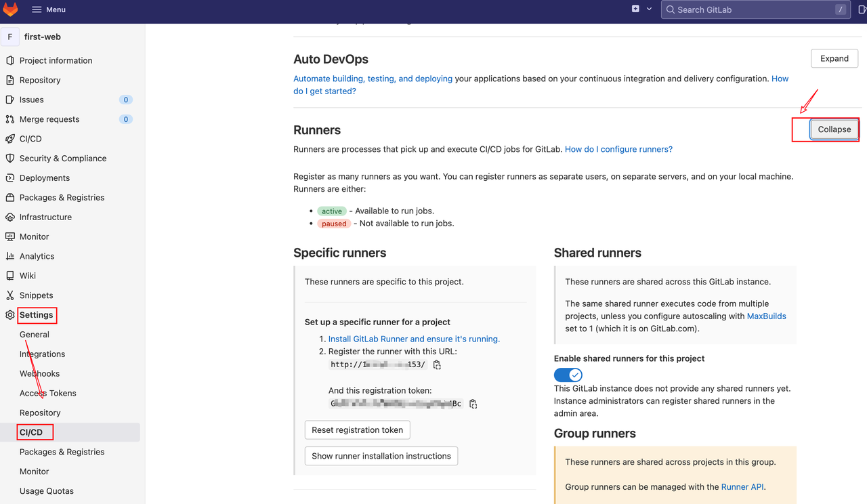Open Project information in the sidebar
Viewport: 867px width, 504px height.
tap(56, 60)
